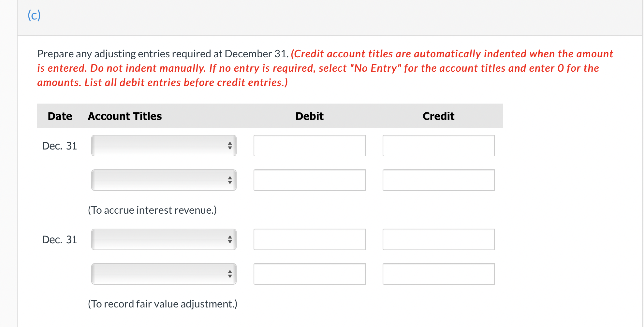This screenshot has height=327, width=644.
Task: Click the last Debit amount field
Action: point(309,274)
